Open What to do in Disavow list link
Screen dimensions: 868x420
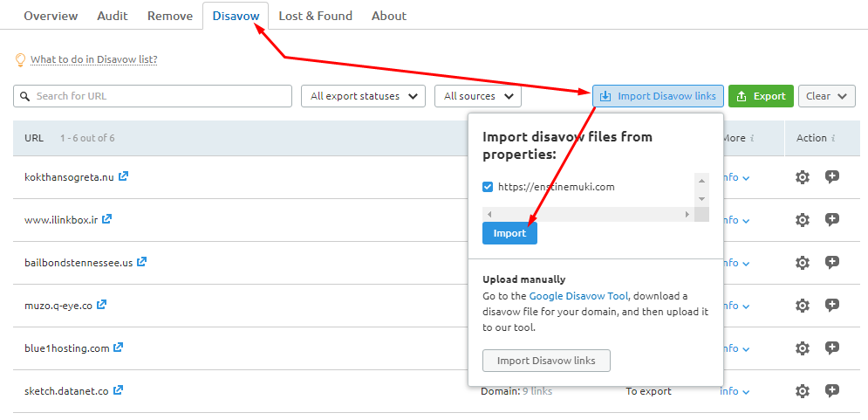[94, 59]
